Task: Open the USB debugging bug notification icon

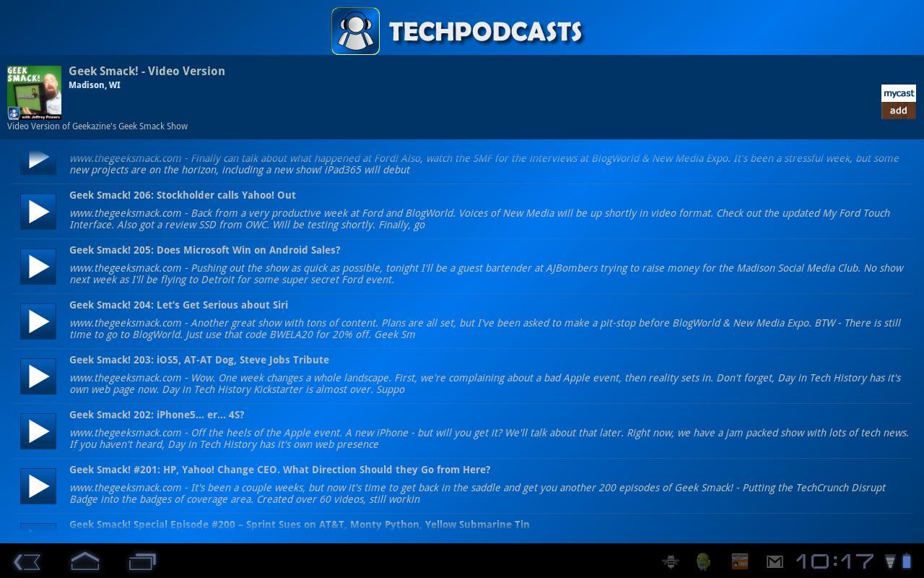Action: [671, 561]
